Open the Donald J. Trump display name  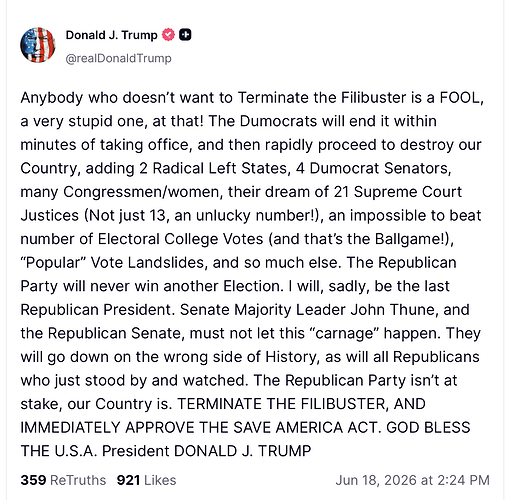pos(111,35)
